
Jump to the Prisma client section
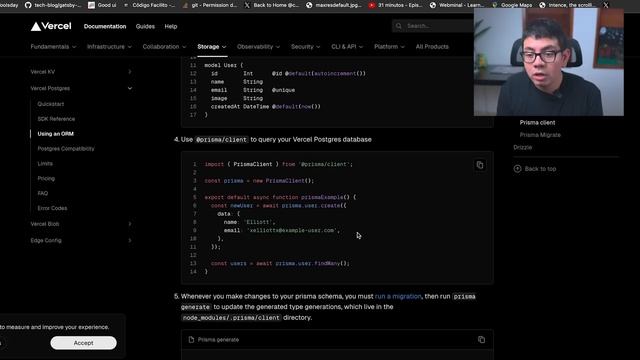pos(537,122)
